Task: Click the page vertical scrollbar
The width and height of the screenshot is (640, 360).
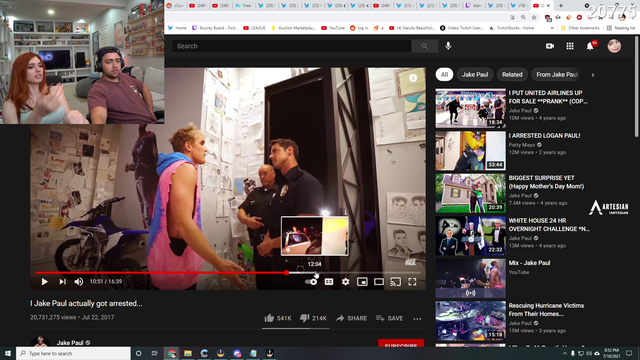Action: pos(637,87)
